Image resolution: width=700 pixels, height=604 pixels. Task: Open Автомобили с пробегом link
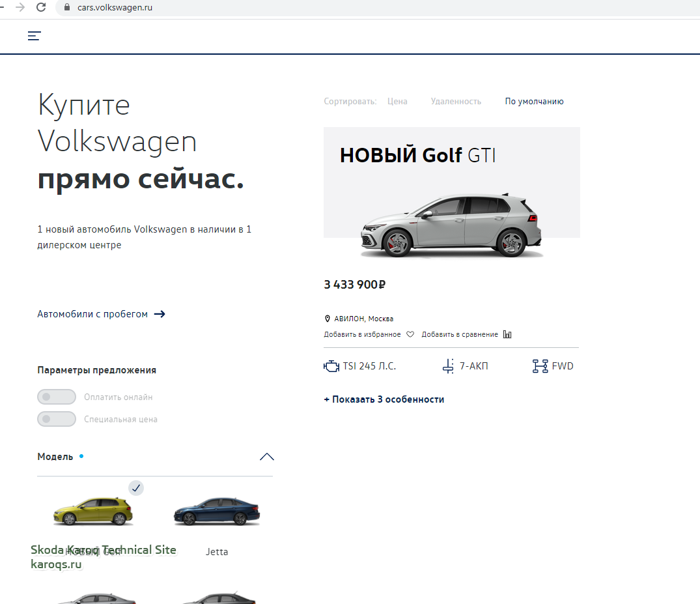(x=92, y=314)
